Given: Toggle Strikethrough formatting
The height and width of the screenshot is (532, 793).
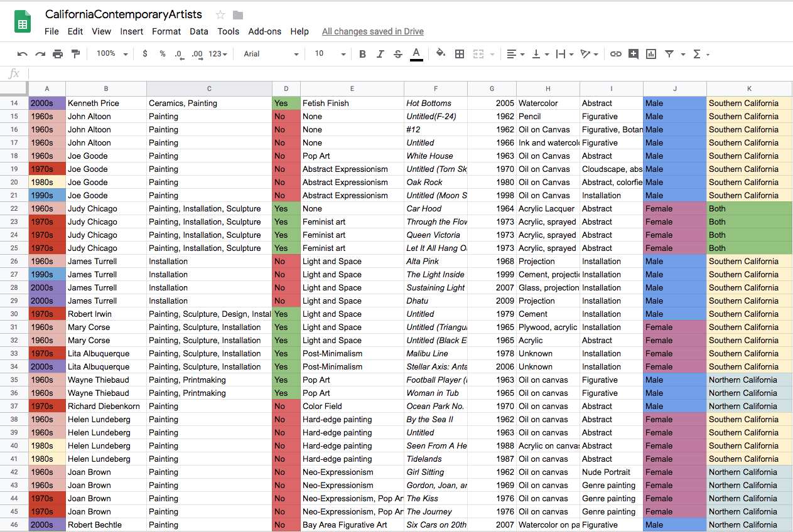Looking at the screenshot, I should click(397, 54).
